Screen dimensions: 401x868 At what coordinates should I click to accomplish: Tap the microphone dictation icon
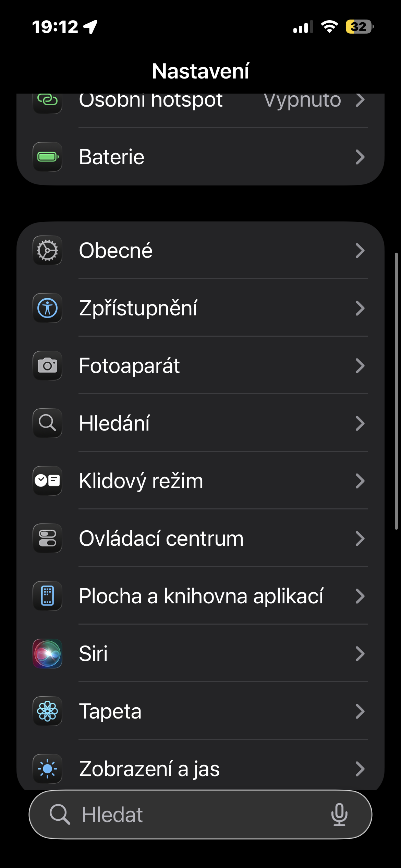tap(339, 815)
